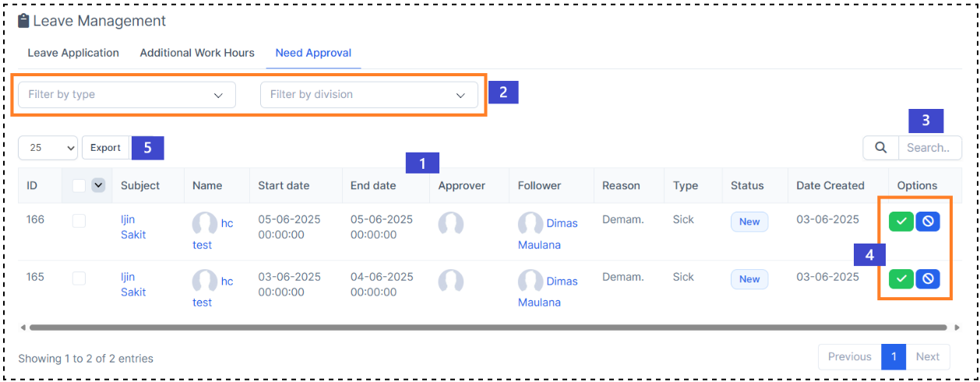Click hc test avatar in row 165
Image resolution: width=980 pixels, height=382 pixels.
(205, 281)
